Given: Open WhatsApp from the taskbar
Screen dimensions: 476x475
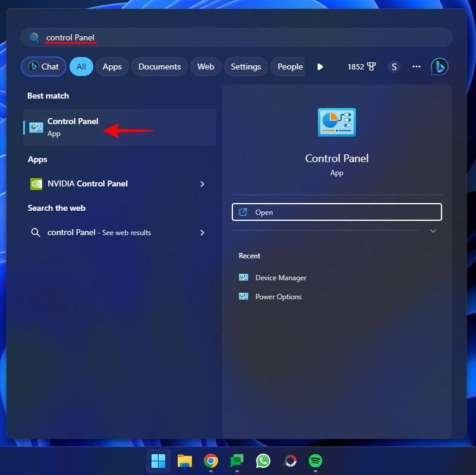Looking at the screenshot, I should 263,461.
